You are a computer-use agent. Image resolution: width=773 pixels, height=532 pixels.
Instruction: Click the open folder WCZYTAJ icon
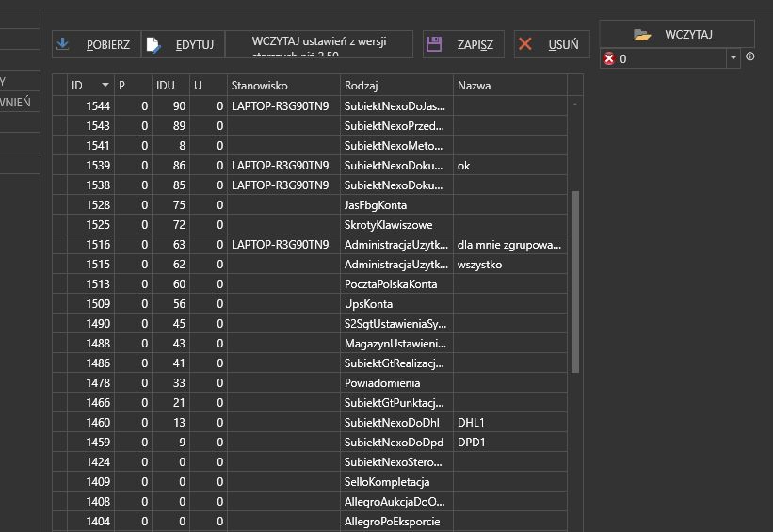click(x=642, y=35)
